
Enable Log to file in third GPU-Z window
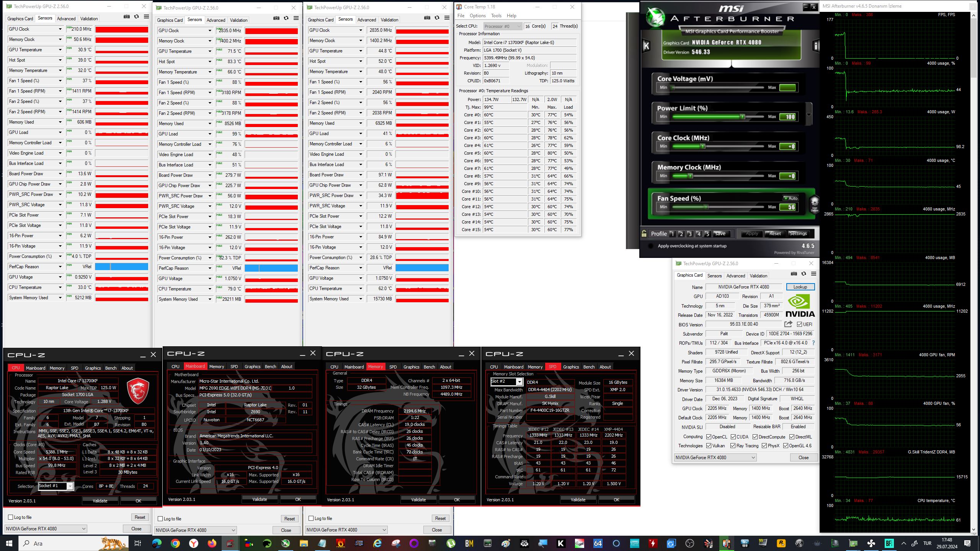[311, 518]
